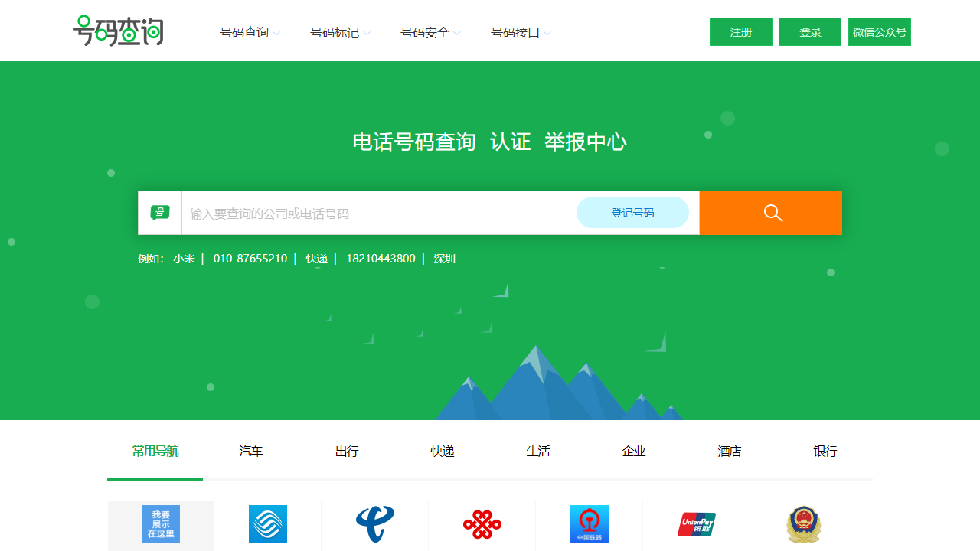Viewport: 980px width, 551px height.
Task: Focus the company or phone number search field
Action: coord(379,213)
